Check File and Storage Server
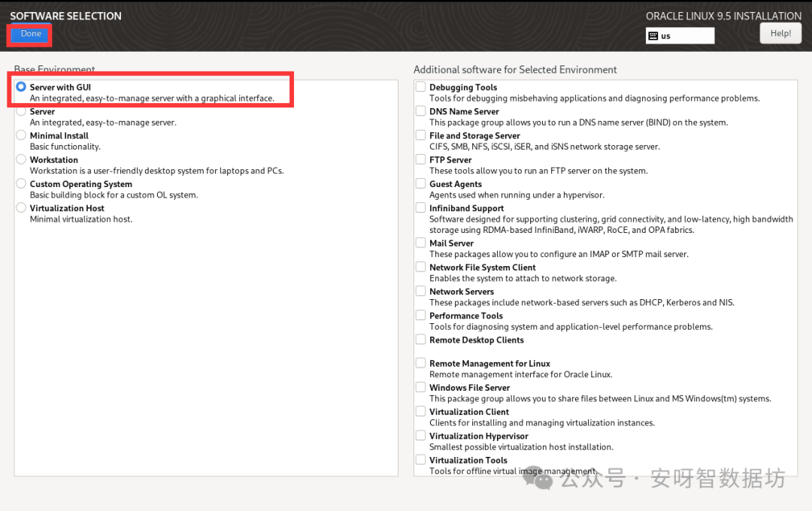Screen dimensions: 812x511 [x=420, y=135]
